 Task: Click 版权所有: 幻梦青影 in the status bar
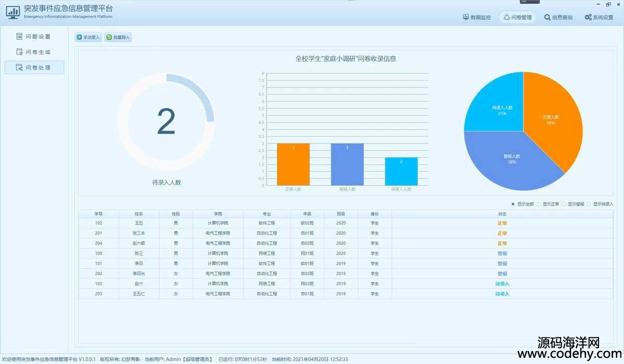pyautogui.click(x=120, y=359)
